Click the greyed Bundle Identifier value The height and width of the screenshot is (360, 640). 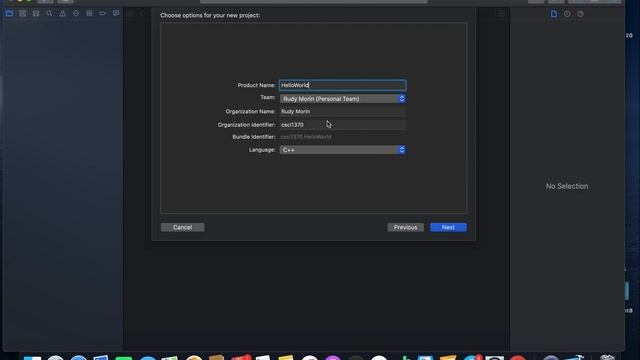306,137
